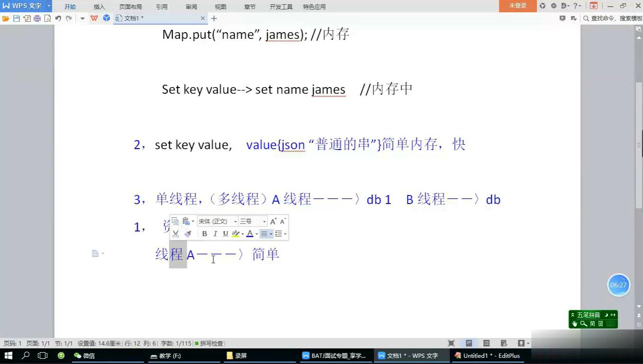Toggle the 五笔拼音 input method mode
Viewport: 643px width, 364px height.
click(588, 315)
